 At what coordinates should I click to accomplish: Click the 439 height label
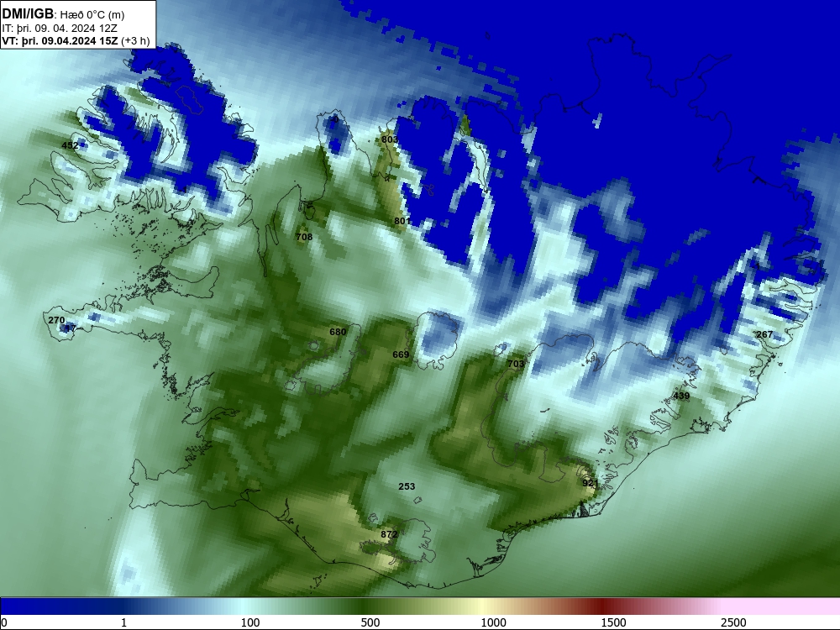click(681, 396)
